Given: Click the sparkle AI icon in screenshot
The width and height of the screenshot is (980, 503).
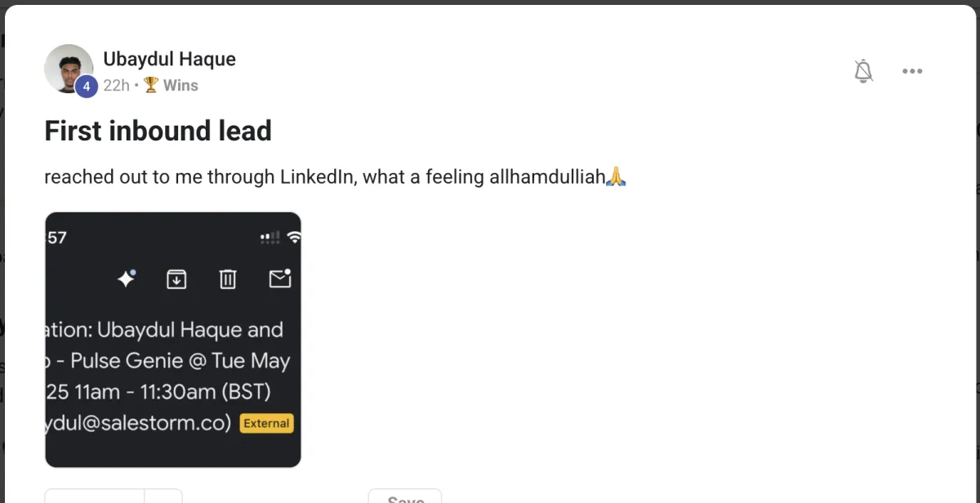Looking at the screenshot, I should click(126, 279).
